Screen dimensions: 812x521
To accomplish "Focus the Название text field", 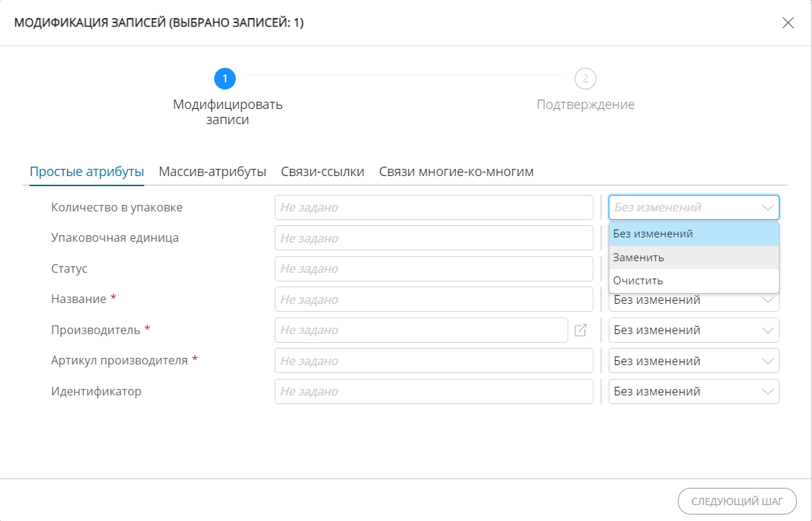I will point(433,299).
